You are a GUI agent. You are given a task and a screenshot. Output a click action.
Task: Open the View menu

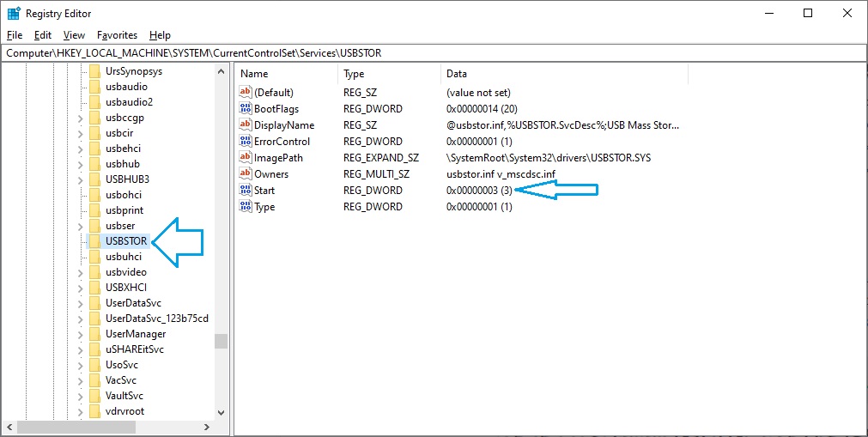pos(74,35)
